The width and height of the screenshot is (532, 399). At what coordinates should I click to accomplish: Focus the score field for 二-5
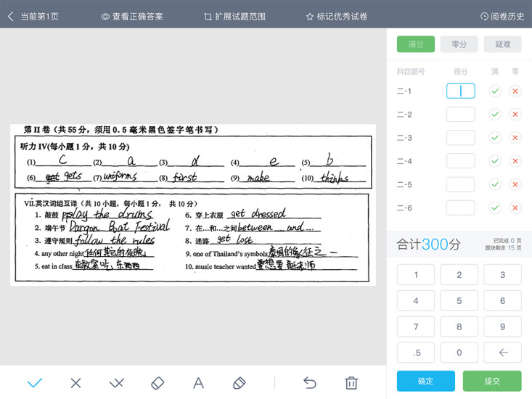pyautogui.click(x=460, y=184)
